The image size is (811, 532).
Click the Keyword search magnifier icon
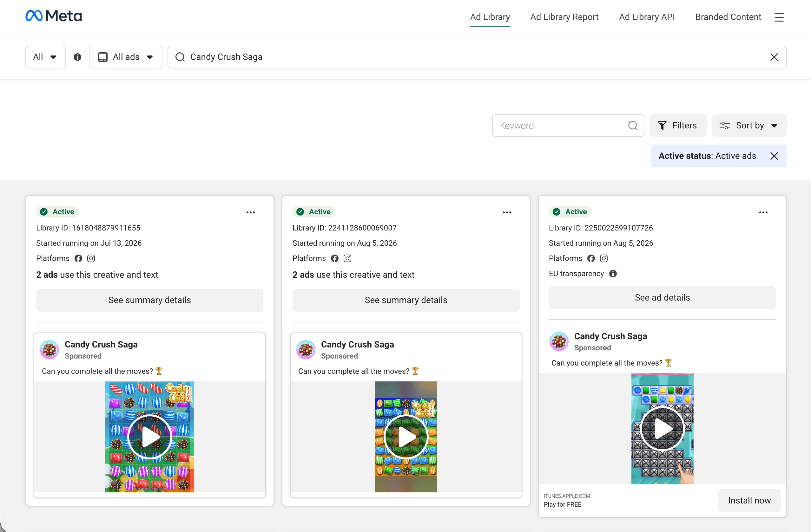click(x=632, y=125)
